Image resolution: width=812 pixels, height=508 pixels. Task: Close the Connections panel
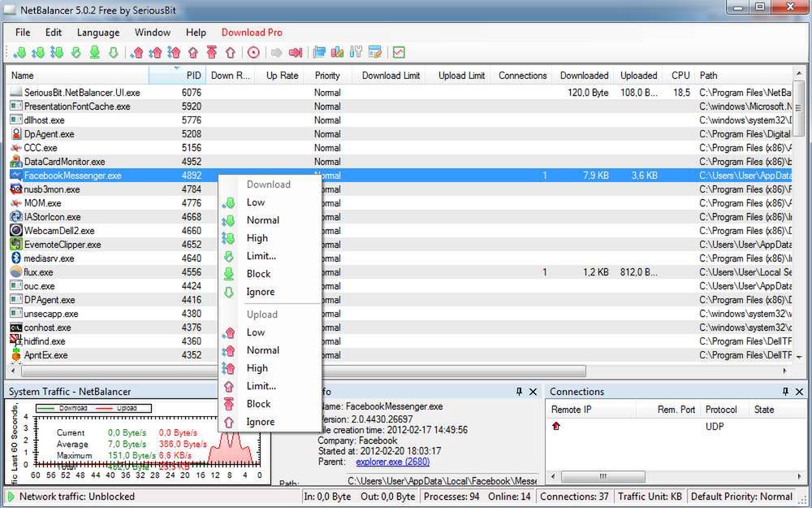point(799,392)
